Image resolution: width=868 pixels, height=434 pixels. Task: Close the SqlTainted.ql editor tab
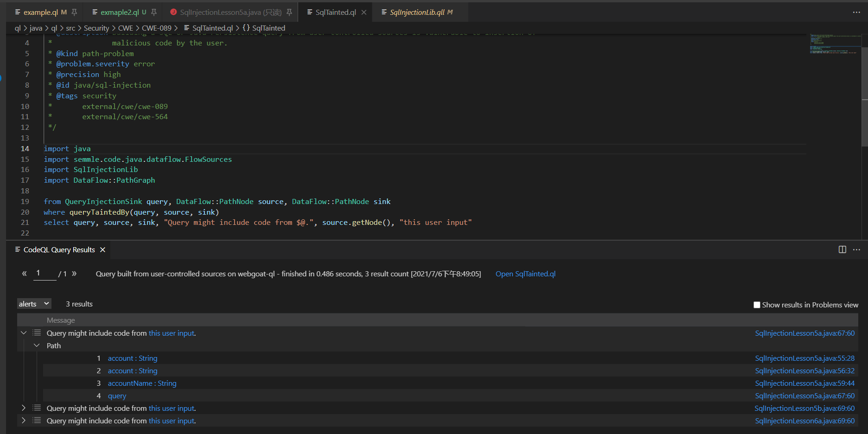(x=364, y=12)
